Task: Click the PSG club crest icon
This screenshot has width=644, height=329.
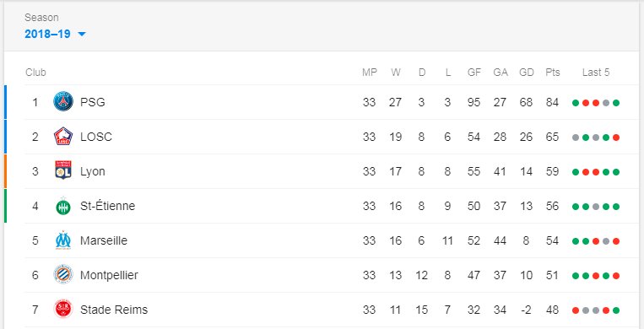Action: click(x=63, y=102)
